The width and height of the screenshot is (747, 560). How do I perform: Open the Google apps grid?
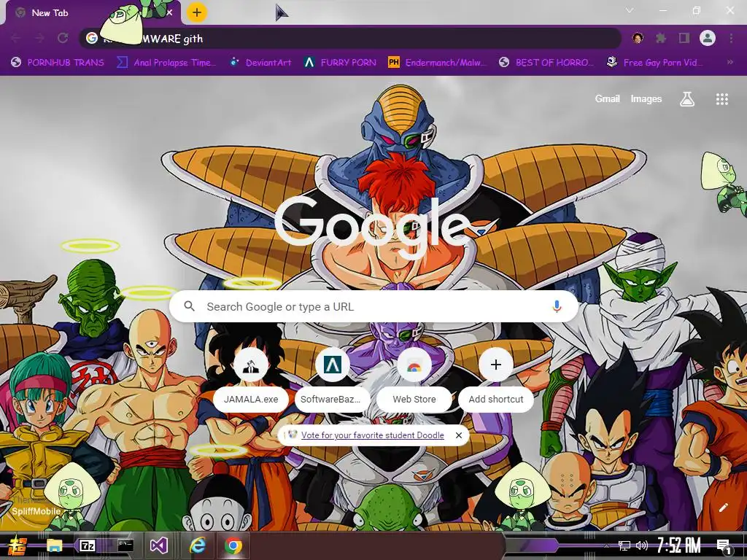click(x=721, y=99)
